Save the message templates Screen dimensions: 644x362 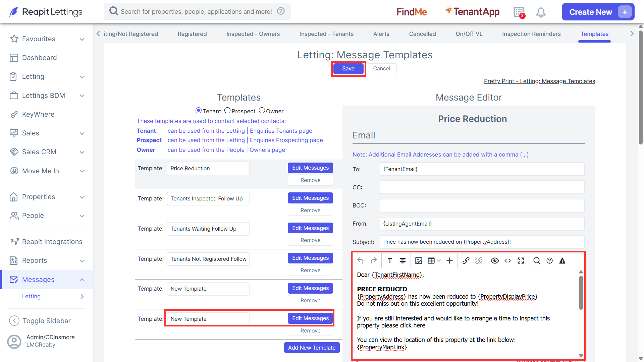[348, 68]
